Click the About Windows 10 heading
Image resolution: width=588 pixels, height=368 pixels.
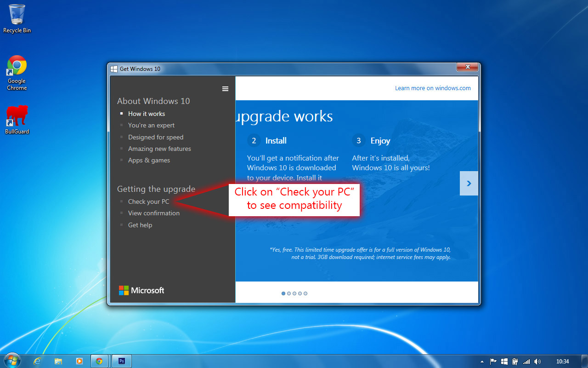(153, 101)
